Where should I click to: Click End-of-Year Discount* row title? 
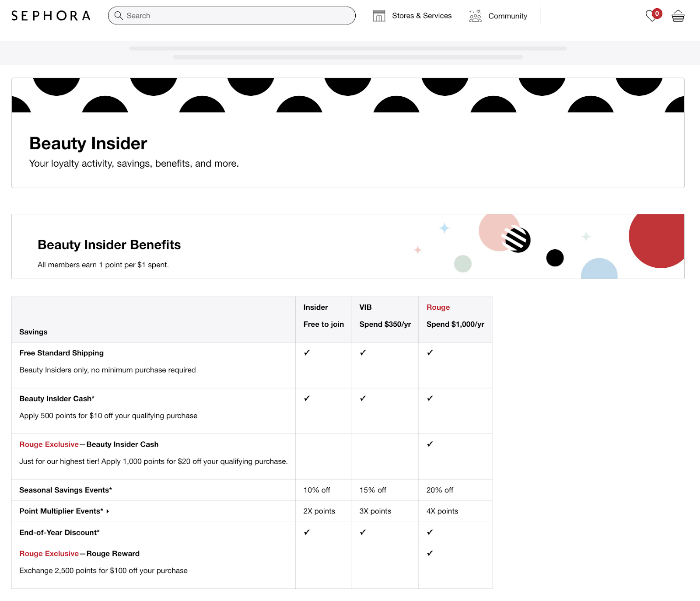click(59, 533)
